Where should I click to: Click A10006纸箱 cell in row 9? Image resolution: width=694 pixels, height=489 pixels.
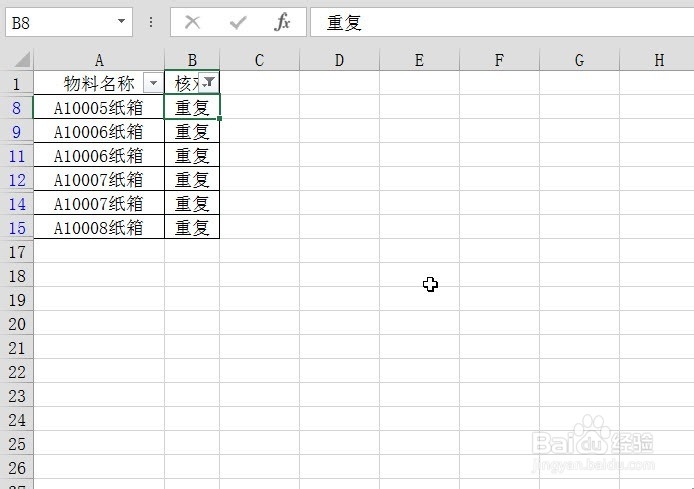tap(99, 131)
